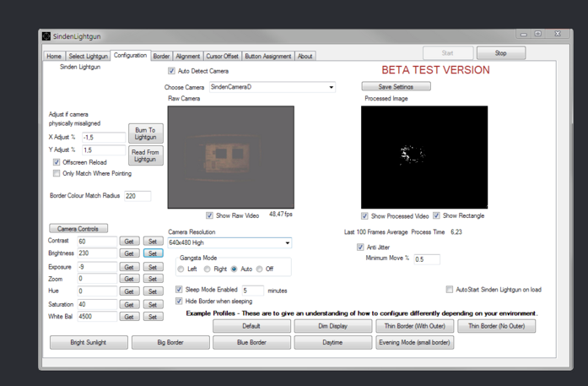Click the Brightness value field
The width and height of the screenshot is (588, 386).
coord(97,253)
